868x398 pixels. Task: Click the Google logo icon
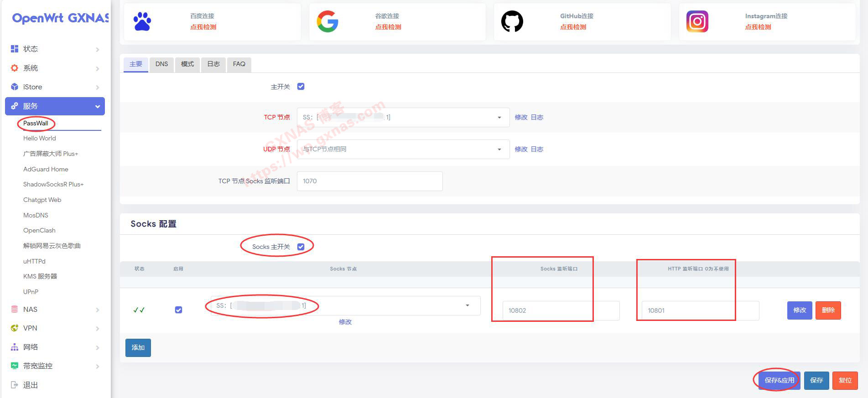coord(327,21)
